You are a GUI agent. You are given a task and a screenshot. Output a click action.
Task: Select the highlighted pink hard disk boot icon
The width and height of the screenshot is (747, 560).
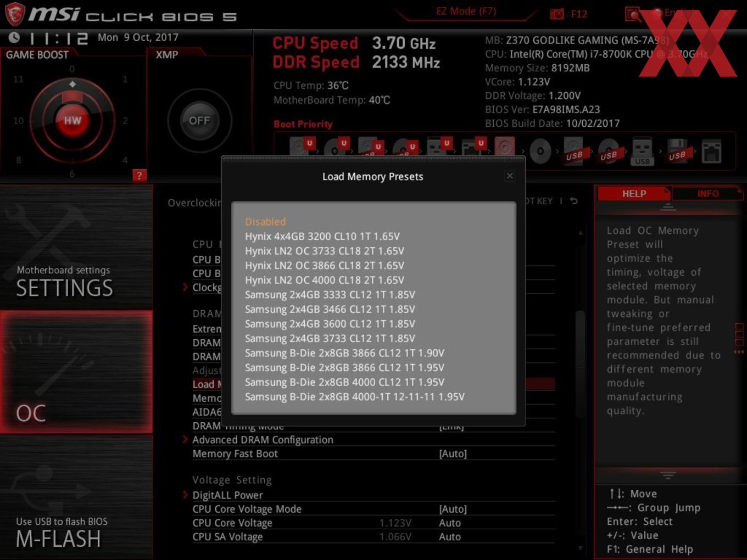point(505,147)
